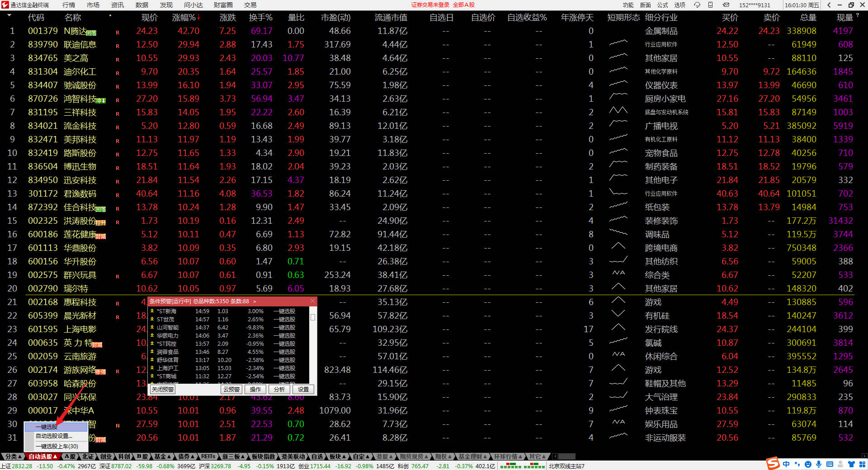Open the envelope message icon

726,5
